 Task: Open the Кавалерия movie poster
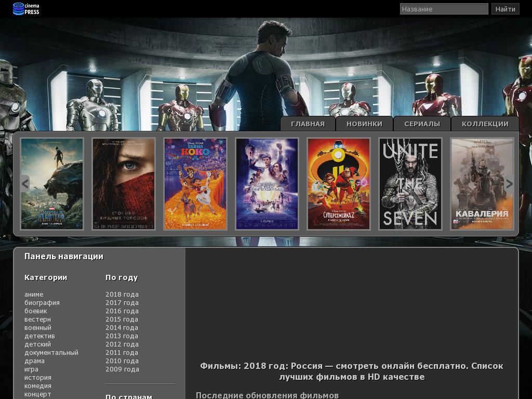pyautogui.click(x=482, y=183)
